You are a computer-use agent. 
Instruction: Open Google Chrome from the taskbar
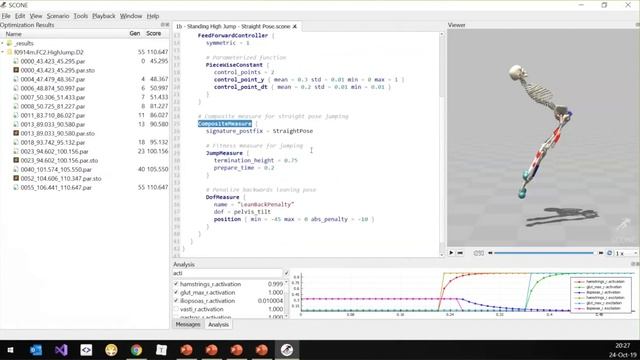coord(136,350)
